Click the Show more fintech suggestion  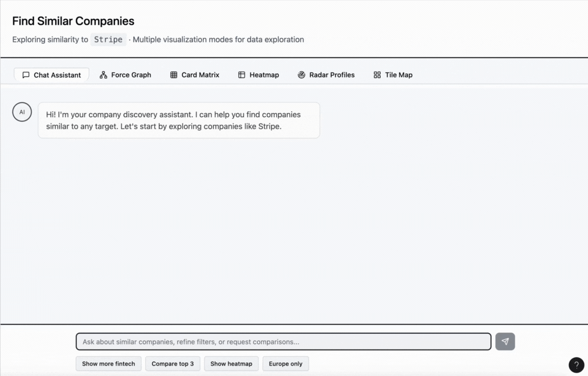click(109, 364)
